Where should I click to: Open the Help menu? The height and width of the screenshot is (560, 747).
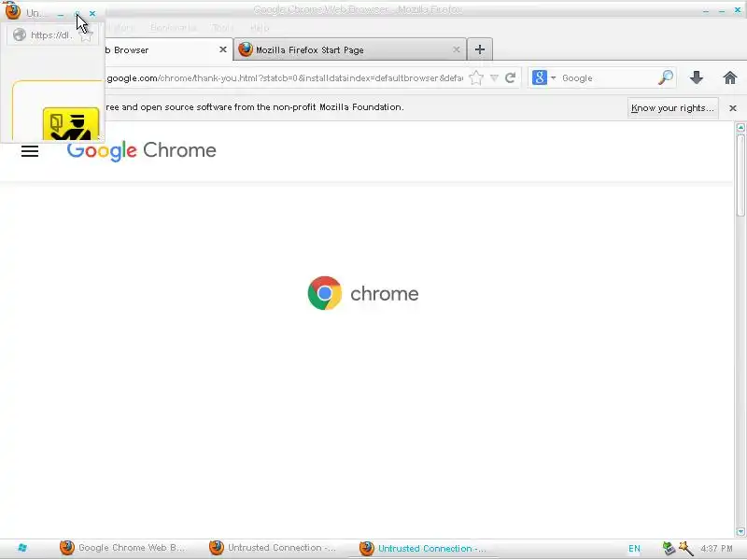pos(260,28)
